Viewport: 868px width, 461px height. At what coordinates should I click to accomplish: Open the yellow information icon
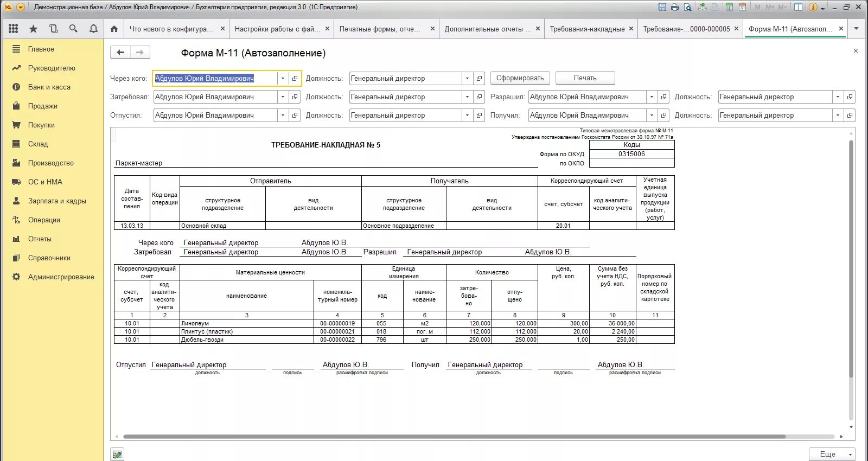pyautogui.click(x=813, y=7)
